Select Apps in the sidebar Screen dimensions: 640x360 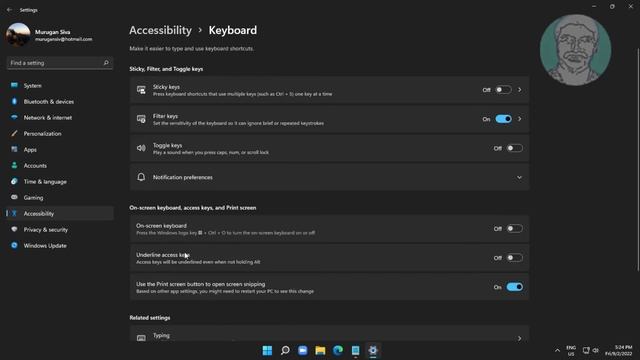point(60,149)
